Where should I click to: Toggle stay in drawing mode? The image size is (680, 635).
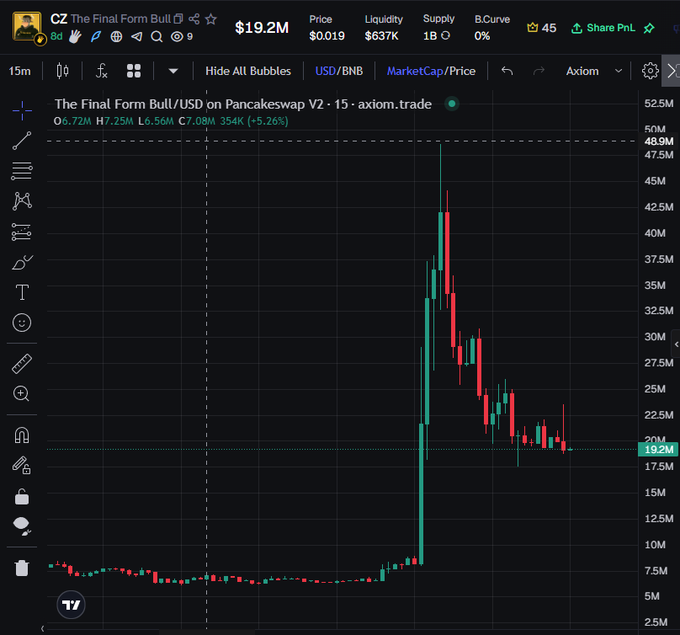coord(22,465)
